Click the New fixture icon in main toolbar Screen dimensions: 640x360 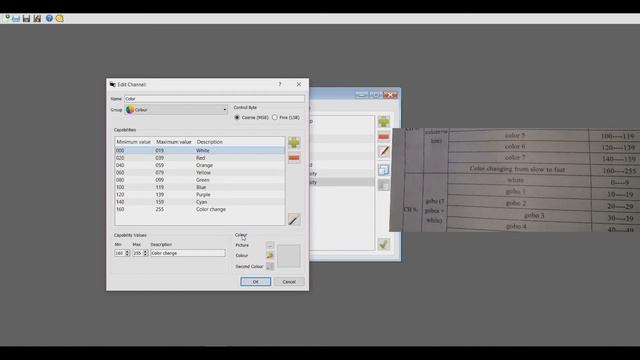[7, 18]
